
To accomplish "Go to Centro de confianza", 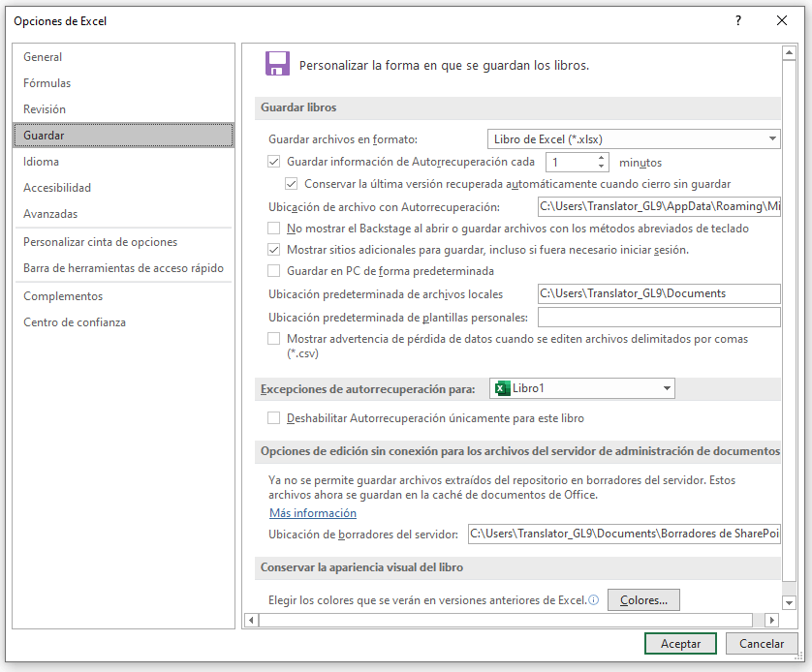I will point(123,322).
